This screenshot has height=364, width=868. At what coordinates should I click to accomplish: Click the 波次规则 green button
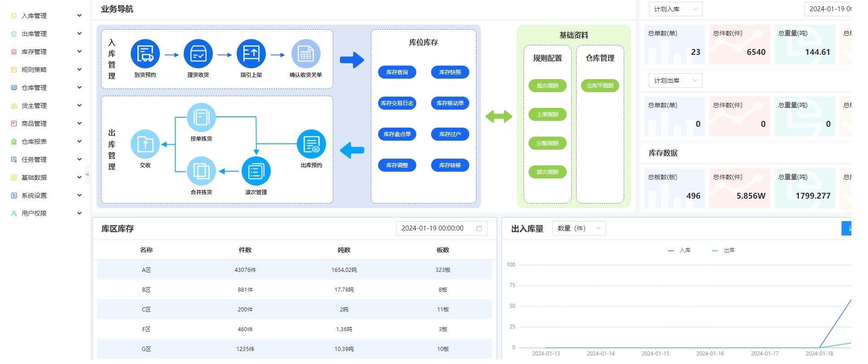(547, 172)
